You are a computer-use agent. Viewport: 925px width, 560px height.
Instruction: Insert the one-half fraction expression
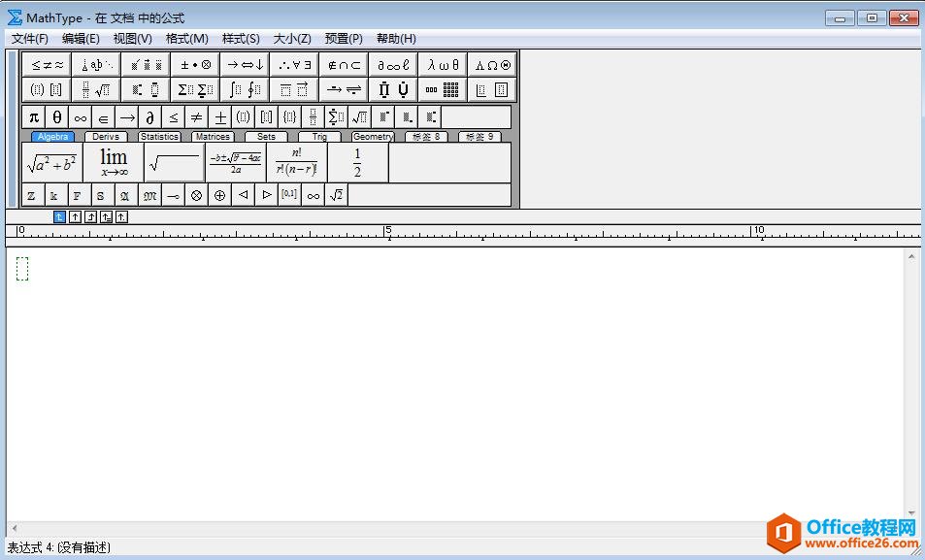[x=358, y=163]
